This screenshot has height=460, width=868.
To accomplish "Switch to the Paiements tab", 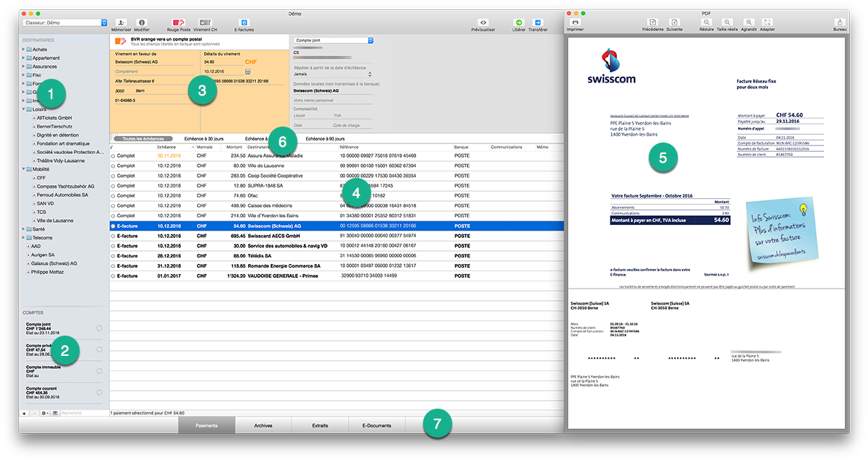I will tap(207, 426).
